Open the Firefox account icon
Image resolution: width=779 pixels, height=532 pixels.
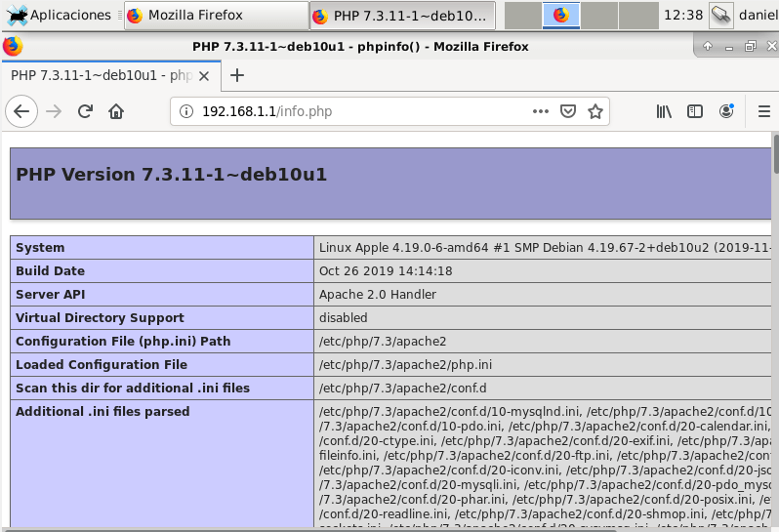tap(726, 111)
